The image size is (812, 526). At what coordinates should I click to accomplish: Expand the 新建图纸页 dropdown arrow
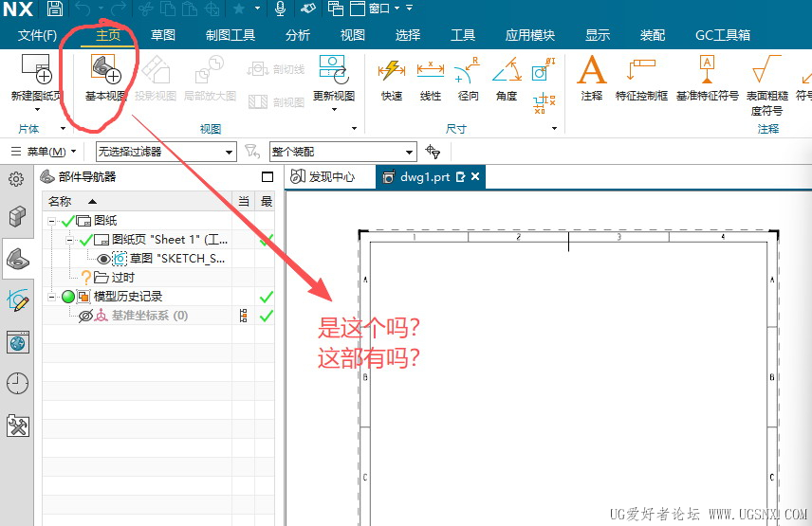tap(37, 110)
